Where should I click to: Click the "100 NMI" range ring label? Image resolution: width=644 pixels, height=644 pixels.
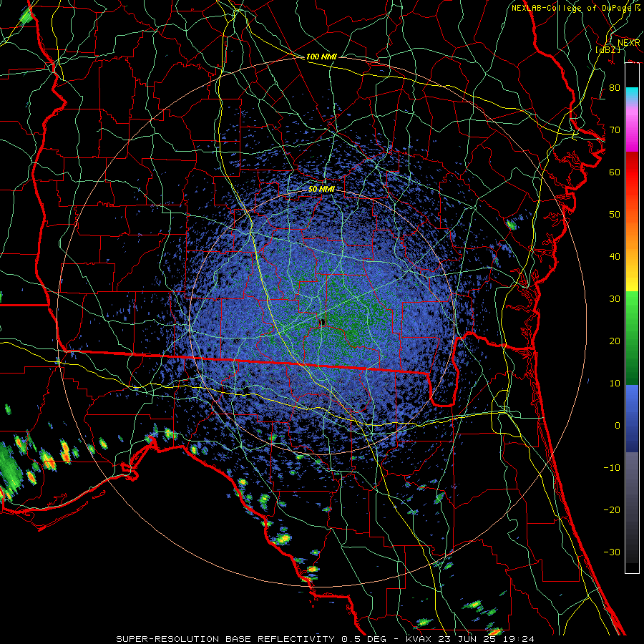pyautogui.click(x=321, y=57)
